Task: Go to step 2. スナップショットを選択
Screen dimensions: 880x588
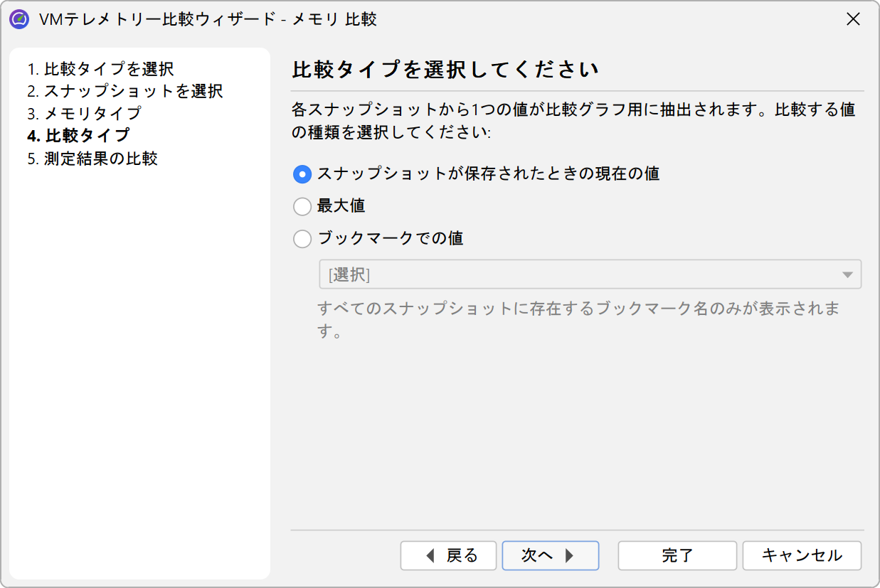Action: point(125,91)
